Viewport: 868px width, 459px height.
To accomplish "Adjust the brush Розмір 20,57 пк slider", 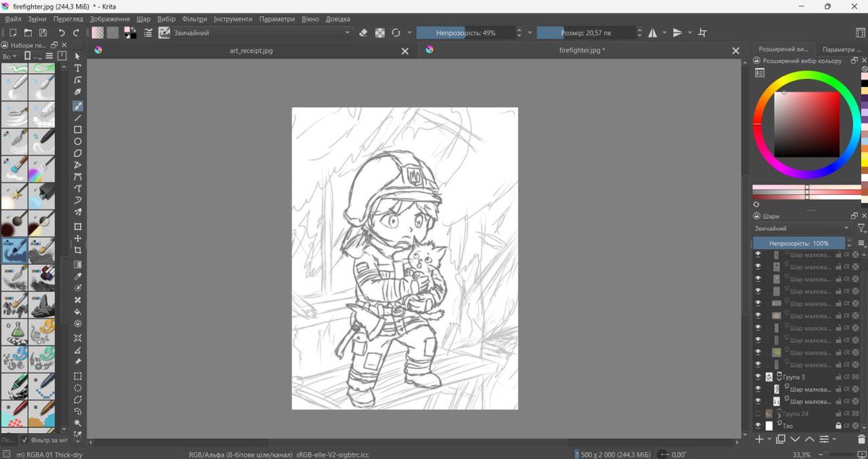I will point(586,33).
